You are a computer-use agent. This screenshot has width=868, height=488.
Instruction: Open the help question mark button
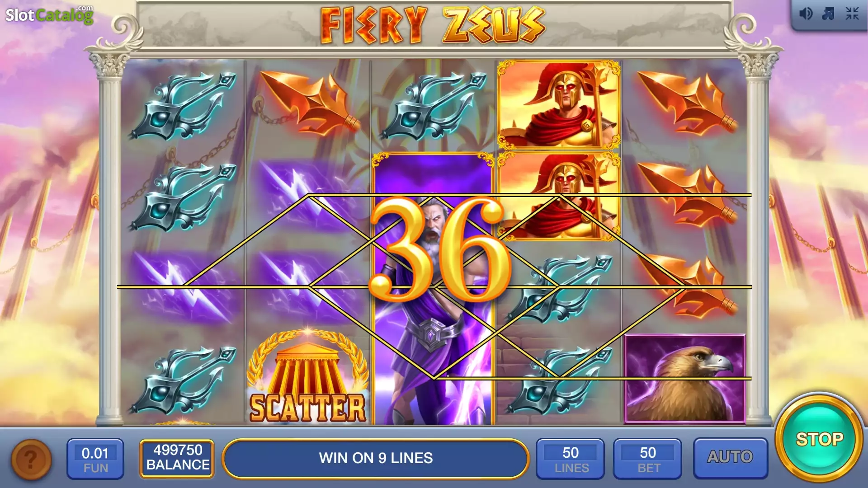[31, 459]
